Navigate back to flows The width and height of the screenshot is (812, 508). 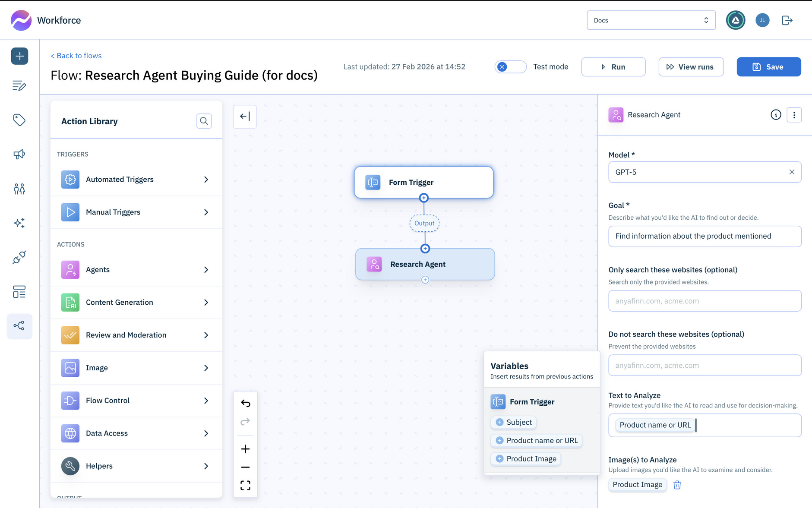(76, 55)
